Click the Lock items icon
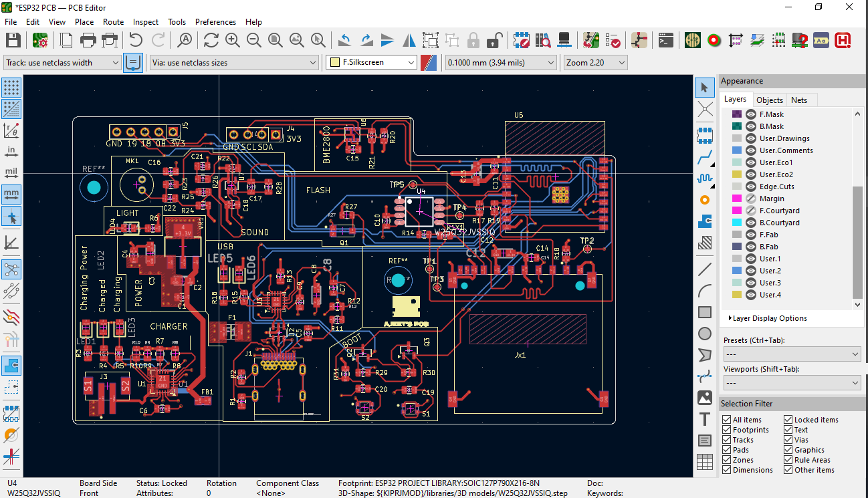Viewport: 868px width, 498px height. click(x=473, y=40)
